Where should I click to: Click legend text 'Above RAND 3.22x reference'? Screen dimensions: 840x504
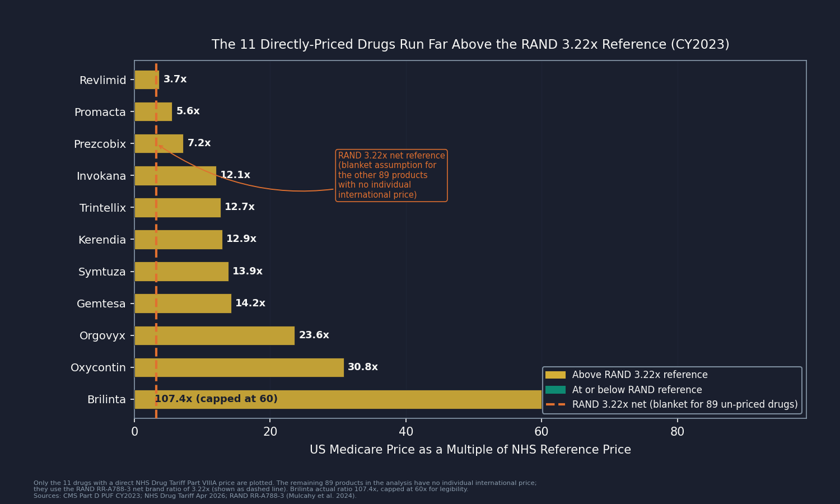(640, 375)
